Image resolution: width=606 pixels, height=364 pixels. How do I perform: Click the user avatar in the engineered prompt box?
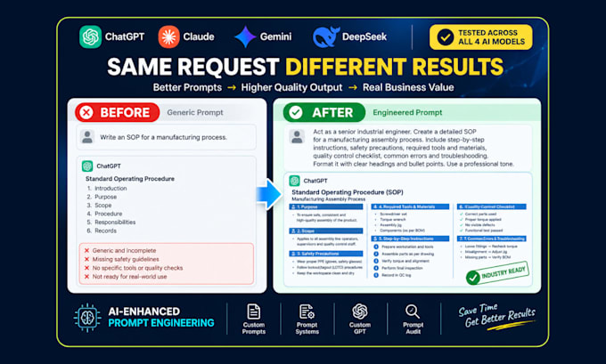[297, 137]
